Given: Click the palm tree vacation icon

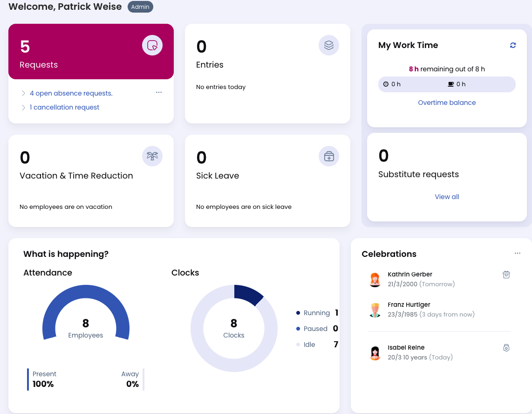Looking at the screenshot, I should point(152,156).
